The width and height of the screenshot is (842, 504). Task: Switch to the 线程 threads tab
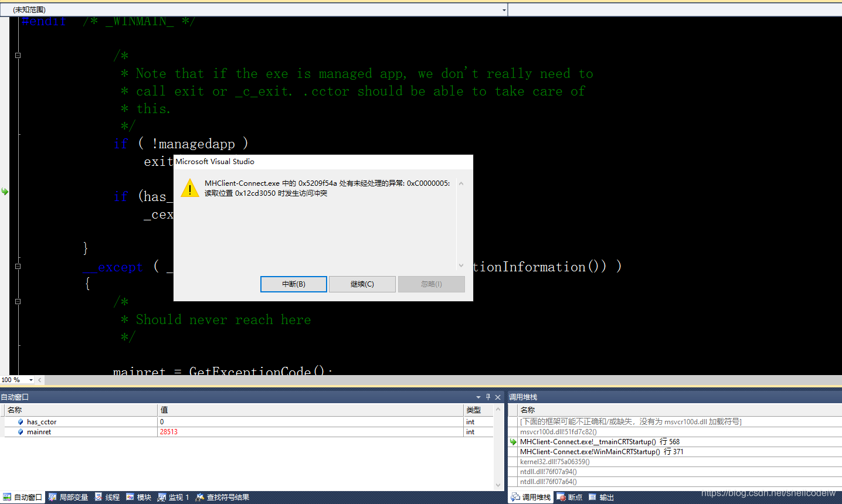point(107,497)
